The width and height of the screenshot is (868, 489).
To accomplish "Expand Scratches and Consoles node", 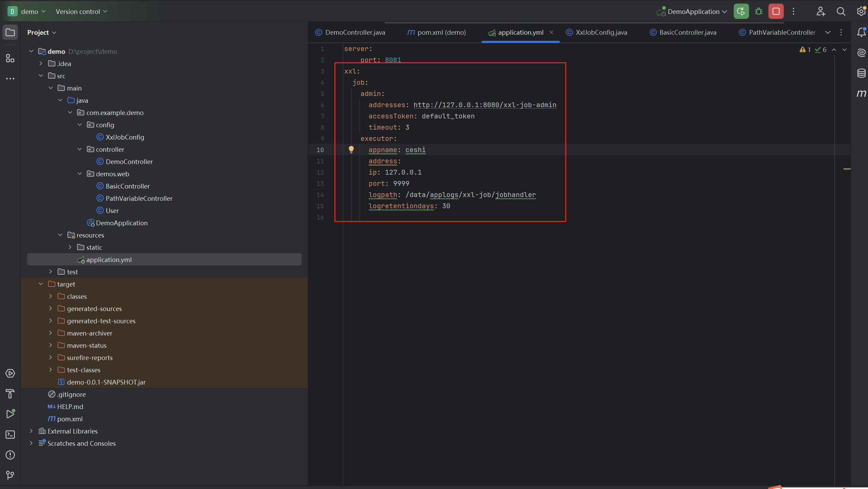I will tap(31, 443).
